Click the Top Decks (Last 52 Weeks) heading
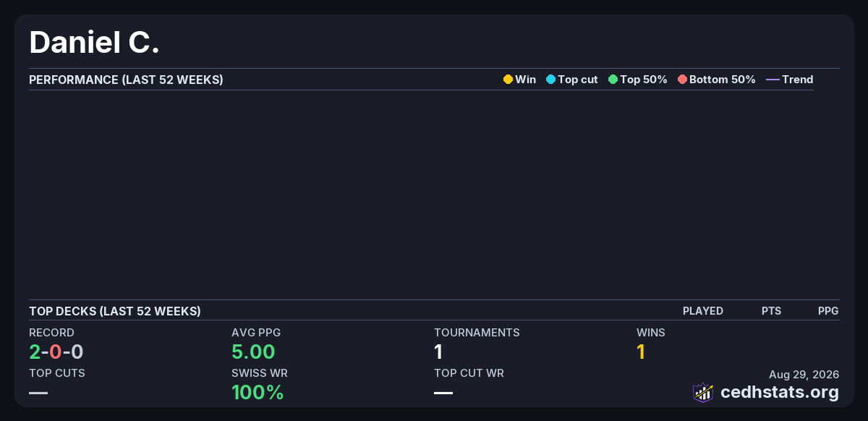Image resolution: width=868 pixels, height=421 pixels. pos(115,311)
